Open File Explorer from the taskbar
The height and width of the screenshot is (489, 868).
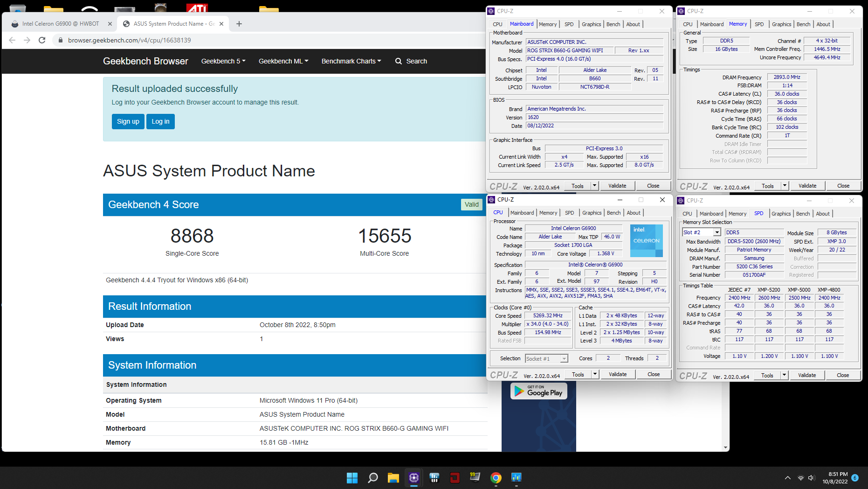(393, 478)
